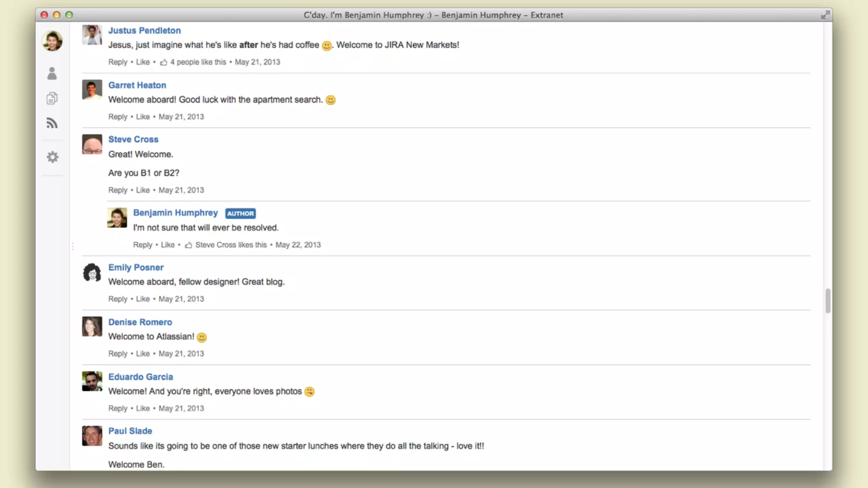Open the pages icon in sidebar
Screen dimensions: 868x488
[x=52, y=98]
